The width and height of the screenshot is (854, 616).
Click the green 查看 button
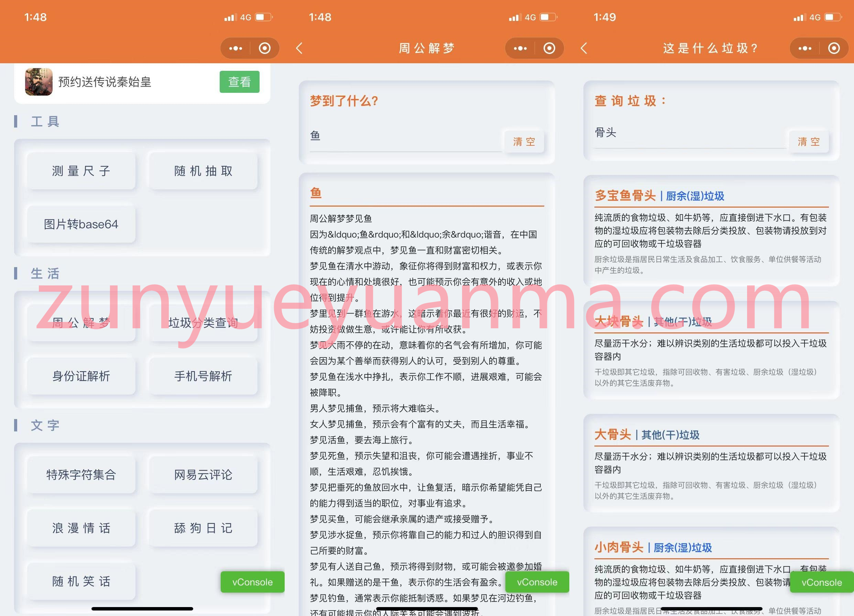[240, 82]
